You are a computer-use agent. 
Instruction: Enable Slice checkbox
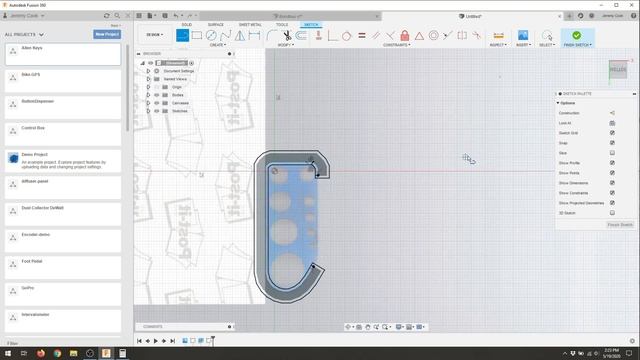click(612, 153)
